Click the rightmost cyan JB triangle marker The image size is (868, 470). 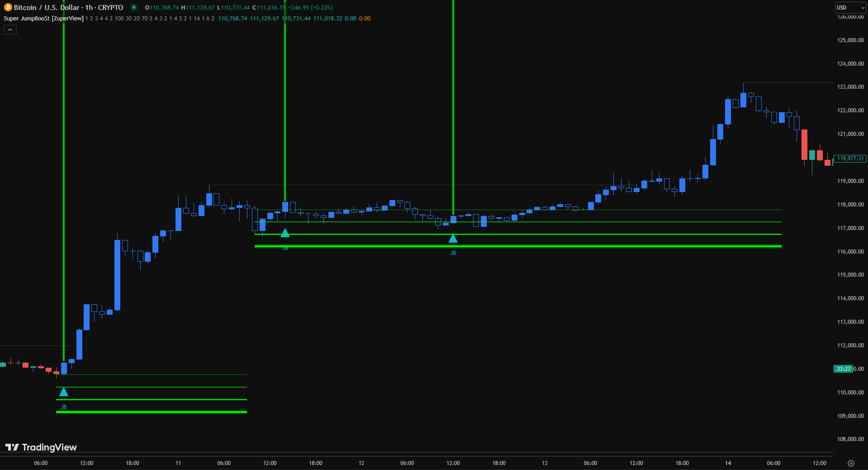point(453,239)
